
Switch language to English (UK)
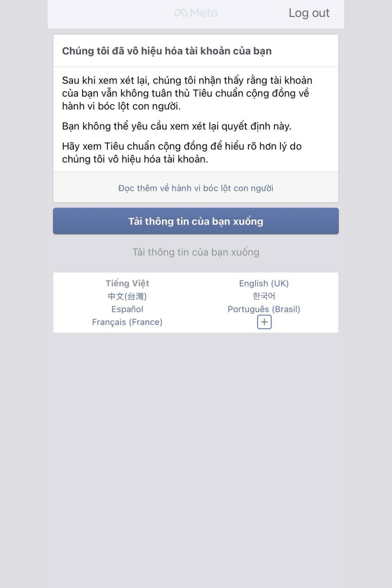coord(264,283)
